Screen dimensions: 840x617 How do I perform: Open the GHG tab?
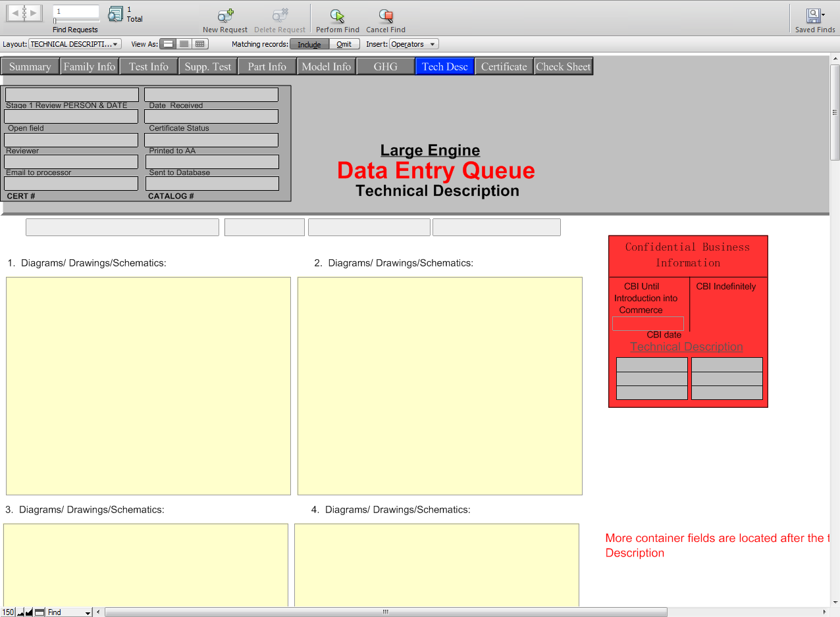tap(386, 66)
